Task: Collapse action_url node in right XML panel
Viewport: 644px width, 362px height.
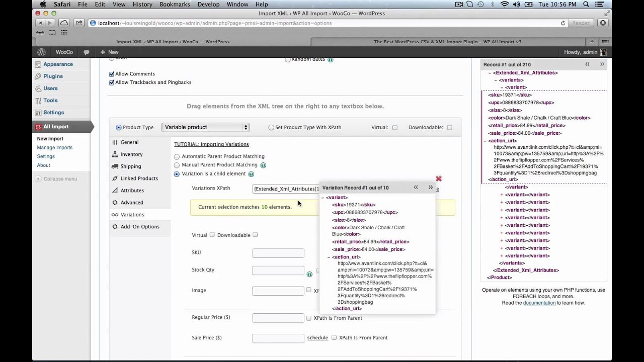Action: (x=484, y=141)
